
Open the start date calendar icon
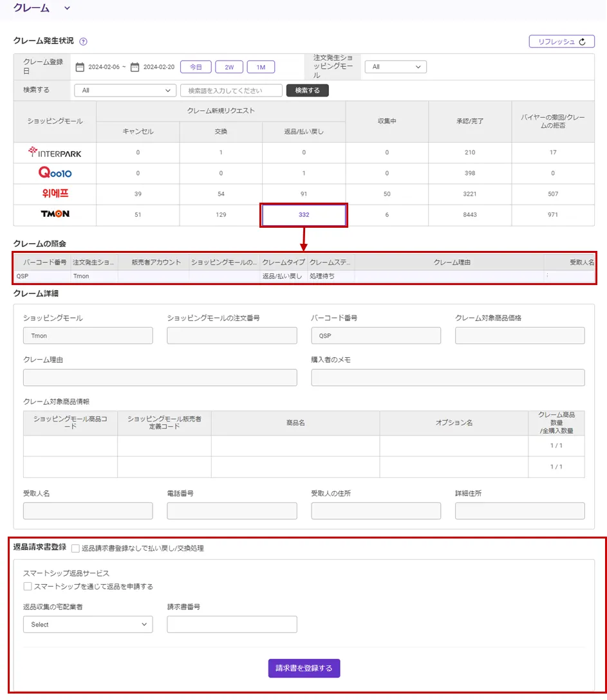click(80, 67)
